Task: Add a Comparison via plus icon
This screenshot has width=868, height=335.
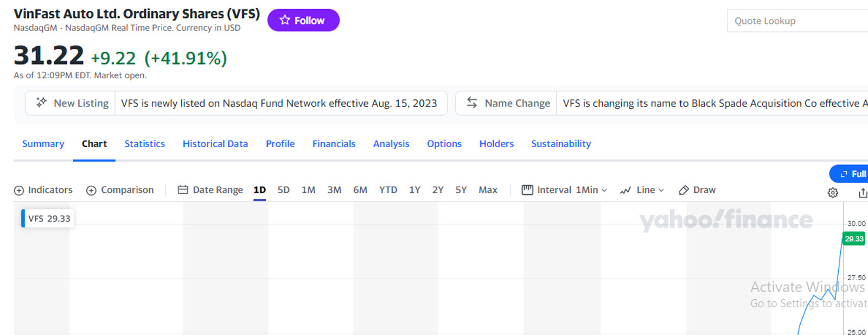Action: pos(91,191)
